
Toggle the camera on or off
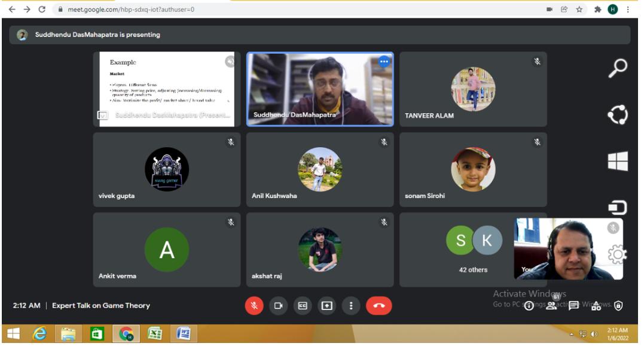pyautogui.click(x=278, y=306)
